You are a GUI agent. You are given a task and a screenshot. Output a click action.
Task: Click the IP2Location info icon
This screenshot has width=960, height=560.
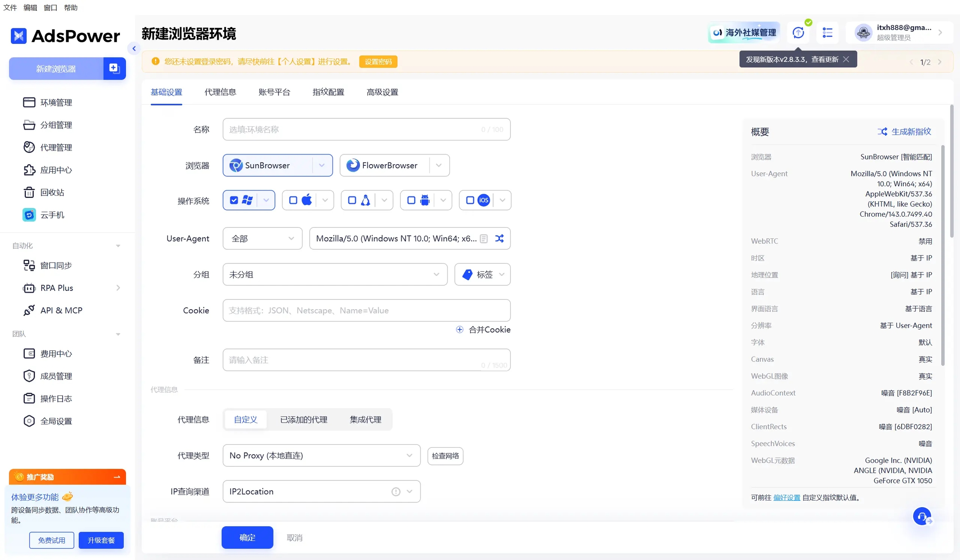[395, 492]
